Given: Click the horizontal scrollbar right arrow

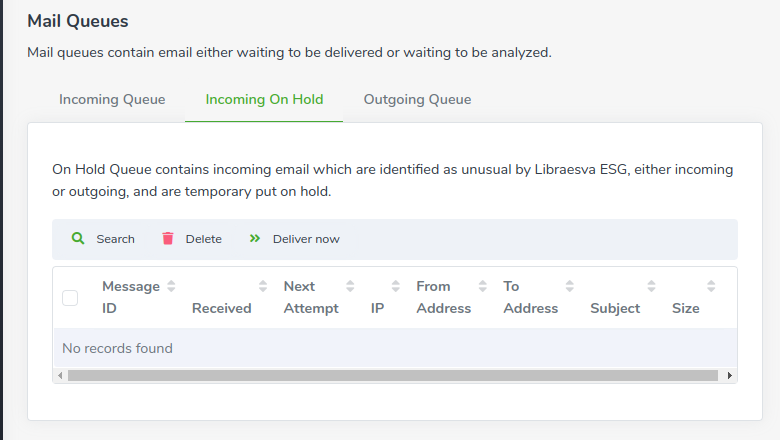Looking at the screenshot, I should [729, 375].
